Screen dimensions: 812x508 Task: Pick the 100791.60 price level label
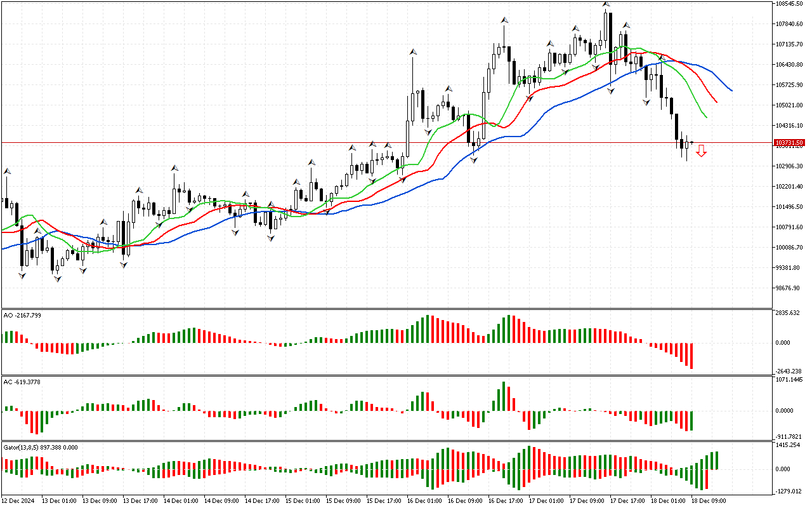tap(790, 227)
